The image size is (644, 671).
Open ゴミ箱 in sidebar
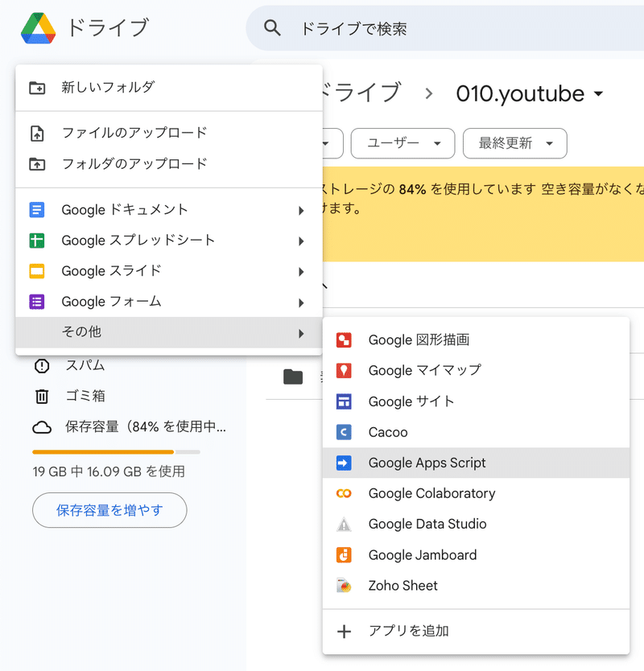pyautogui.click(x=85, y=397)
